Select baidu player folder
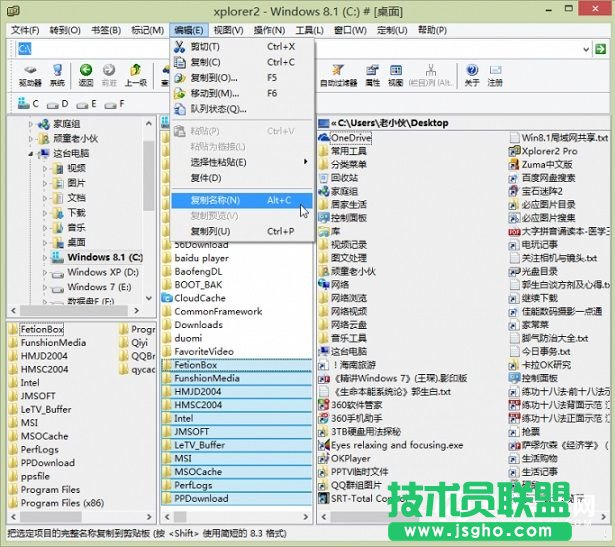Image resolution: width=615 pixels, height=547 pixels. [195, 258]
